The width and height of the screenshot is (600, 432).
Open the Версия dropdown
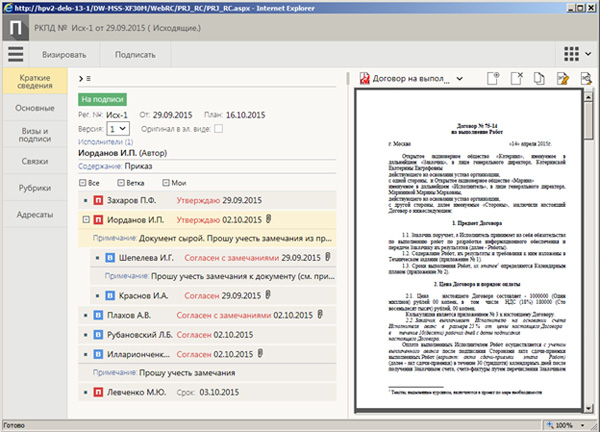click(x=118, y=129)
